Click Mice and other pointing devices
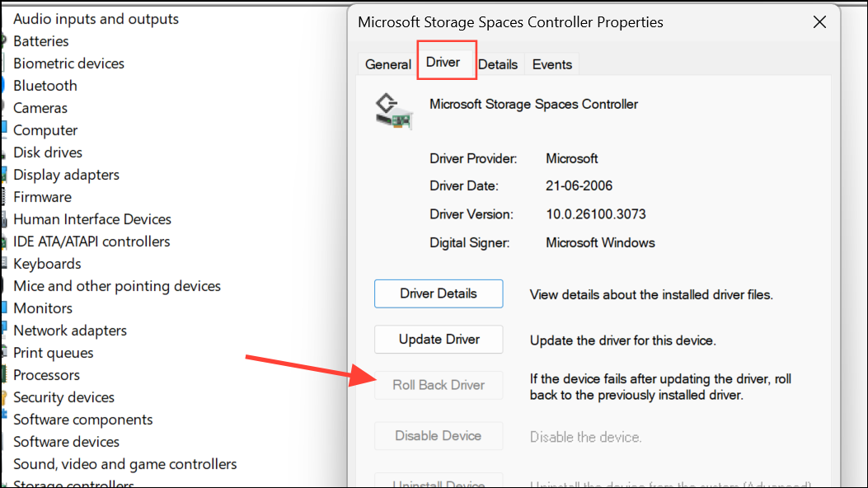Image resolution: width=868 pixels, height=488 pixels. tap(117, 286)
